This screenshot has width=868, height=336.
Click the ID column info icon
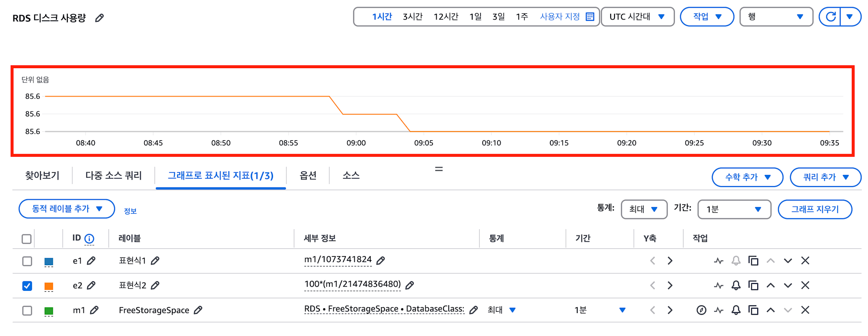(89, 238)
